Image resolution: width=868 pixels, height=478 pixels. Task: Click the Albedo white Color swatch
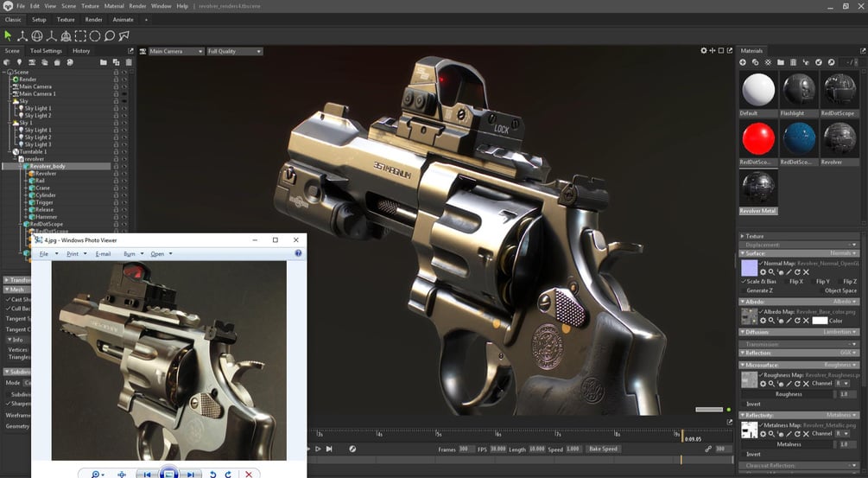pos(820,321)
